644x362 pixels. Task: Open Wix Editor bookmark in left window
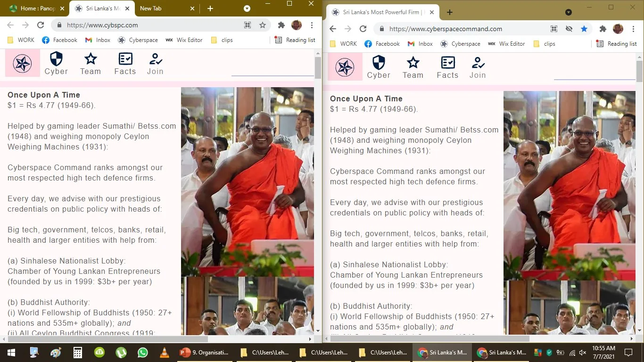pyautogui.click(x=184, y=40)
